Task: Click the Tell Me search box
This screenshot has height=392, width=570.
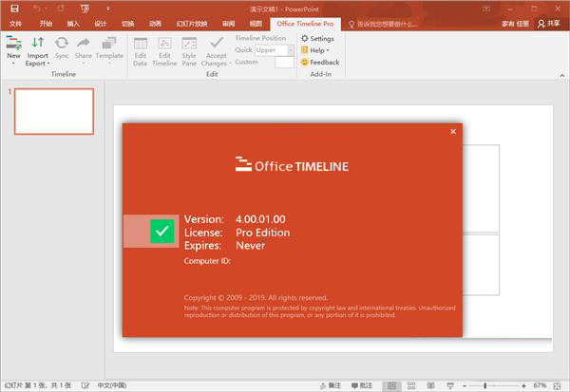Action: point(383,24)
